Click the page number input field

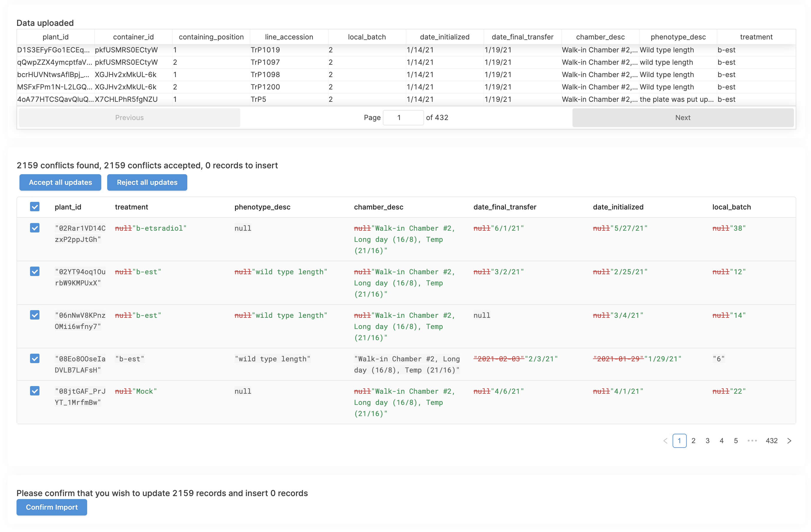[403, 117]
